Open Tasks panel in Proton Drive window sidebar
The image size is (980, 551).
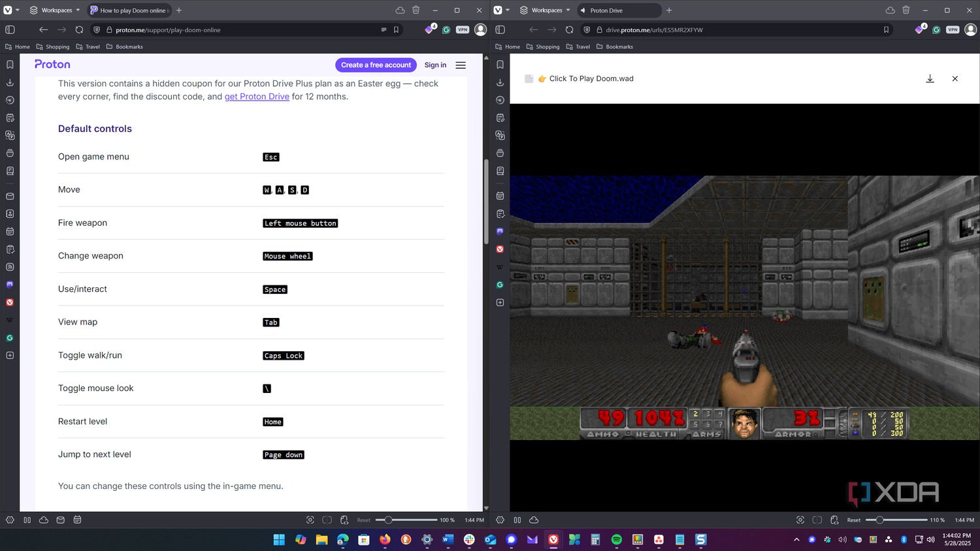point(500,213)
